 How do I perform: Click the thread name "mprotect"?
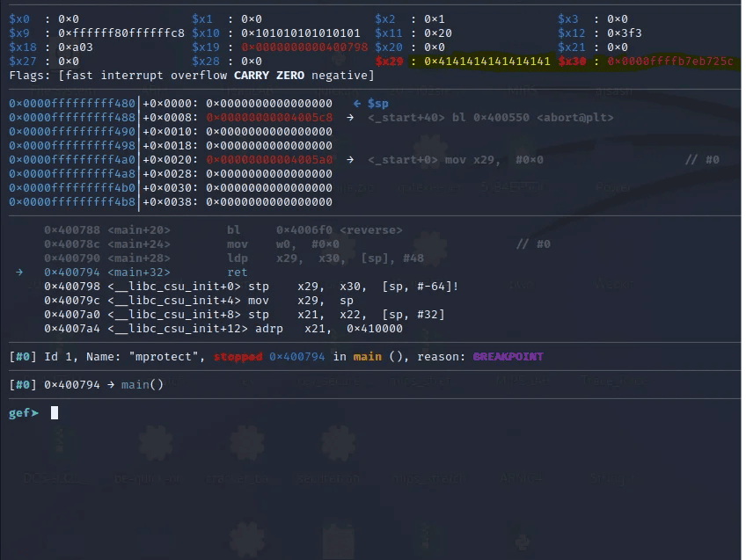click(x=164, y=357)
